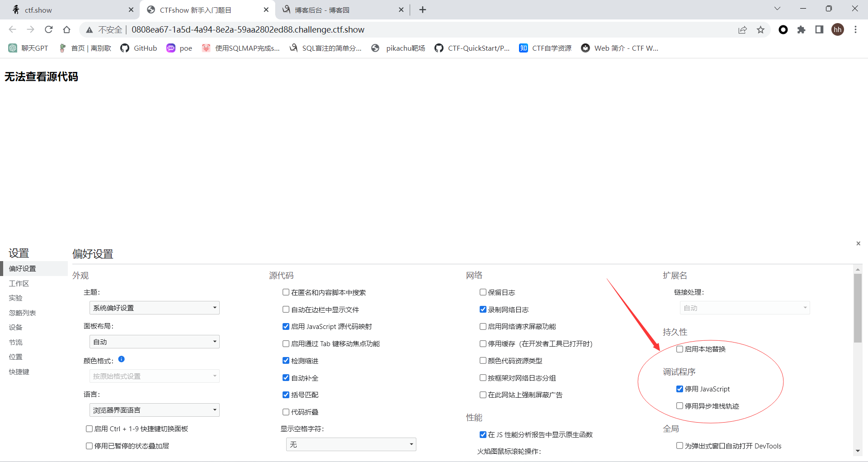Viewport: 868px width, 462px height.
Task: Uncheck the 括号匹配 checkbox
Action: coord(286,395)
